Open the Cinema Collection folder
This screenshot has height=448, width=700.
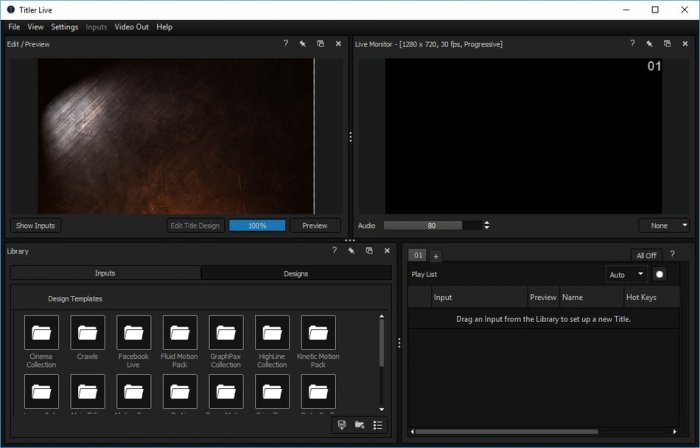(41, 333)
